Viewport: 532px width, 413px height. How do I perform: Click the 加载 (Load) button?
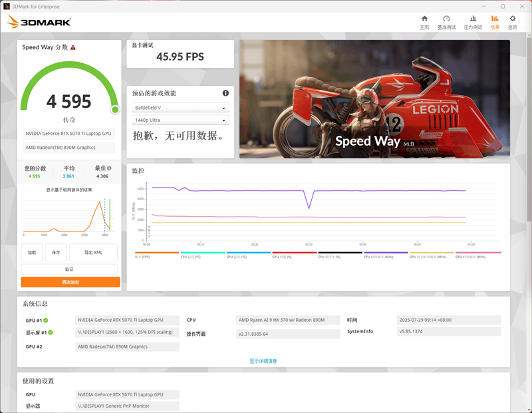click(32, 253)
